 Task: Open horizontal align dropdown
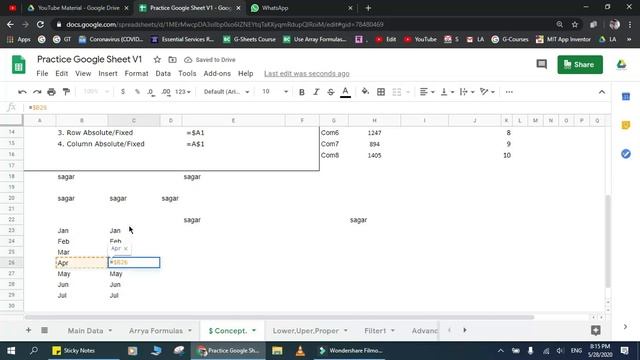pyautogui.click(x=427, y=92)
